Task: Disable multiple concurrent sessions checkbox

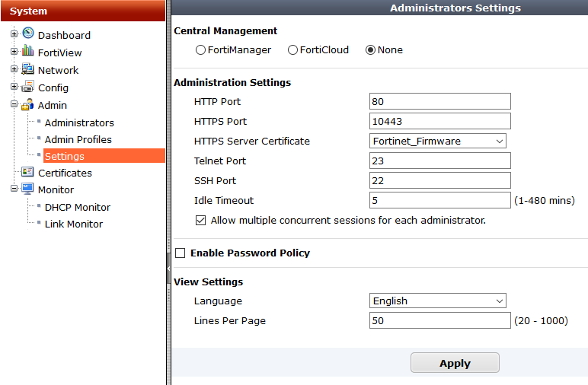Action: pyautogui.click(x=201, y=221)
